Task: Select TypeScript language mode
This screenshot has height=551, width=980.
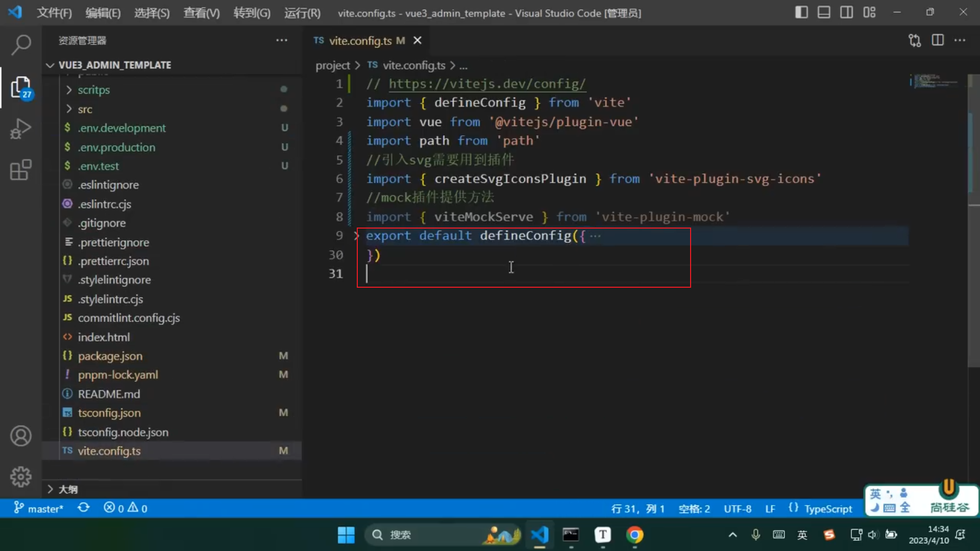Action: coord(828,509)
